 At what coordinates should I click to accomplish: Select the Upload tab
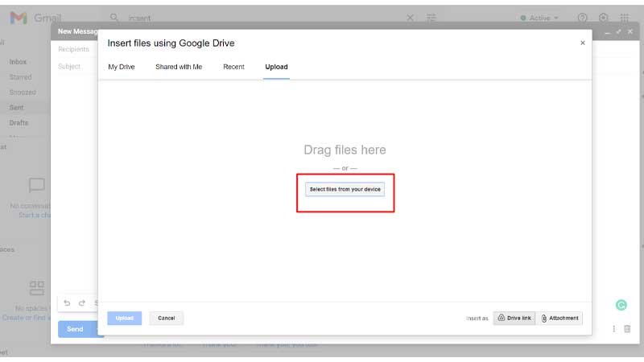click(x=276, y=67)
